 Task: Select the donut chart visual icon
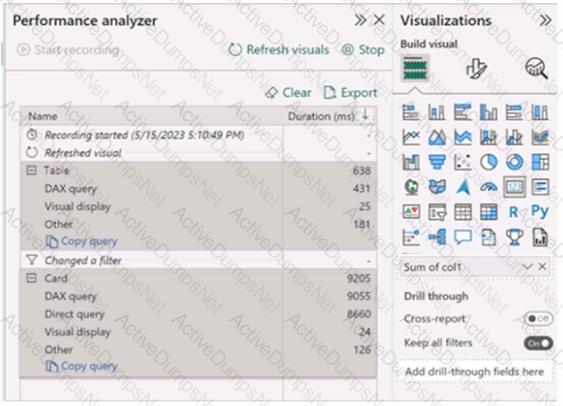[514, 162]
